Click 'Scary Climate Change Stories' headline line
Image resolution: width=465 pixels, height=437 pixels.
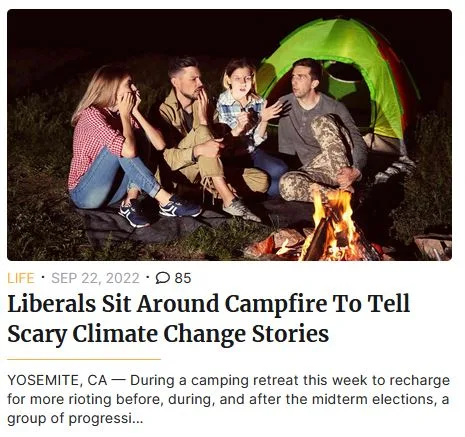pyautogui.click(x=168, y=334)
